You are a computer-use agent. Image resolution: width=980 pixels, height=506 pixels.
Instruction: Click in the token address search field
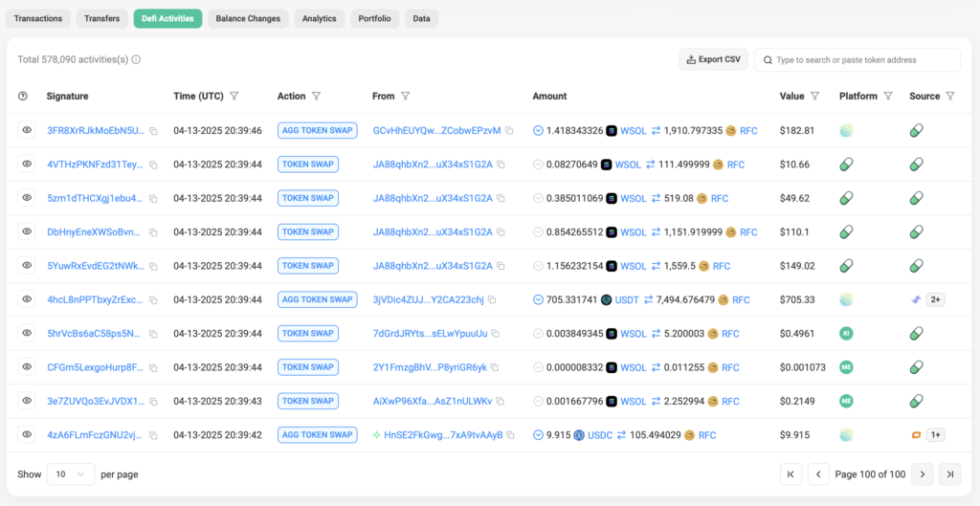click(857, 60)
